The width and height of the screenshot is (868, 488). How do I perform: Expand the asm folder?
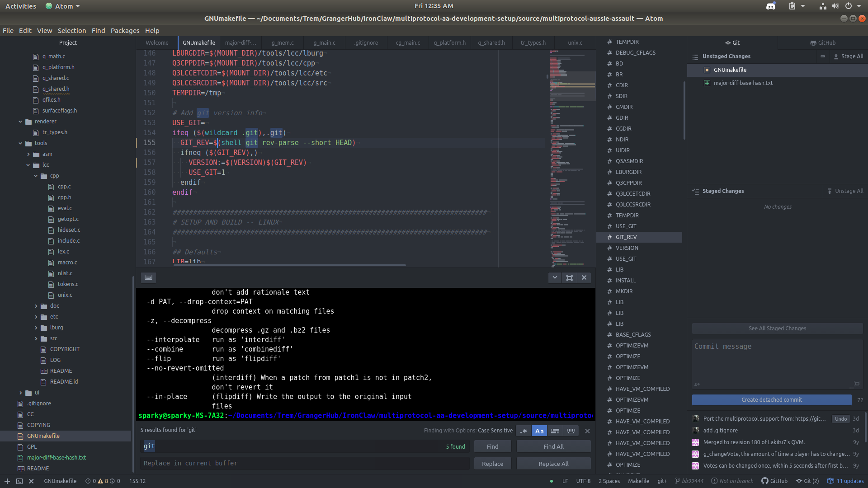point(28,154)
